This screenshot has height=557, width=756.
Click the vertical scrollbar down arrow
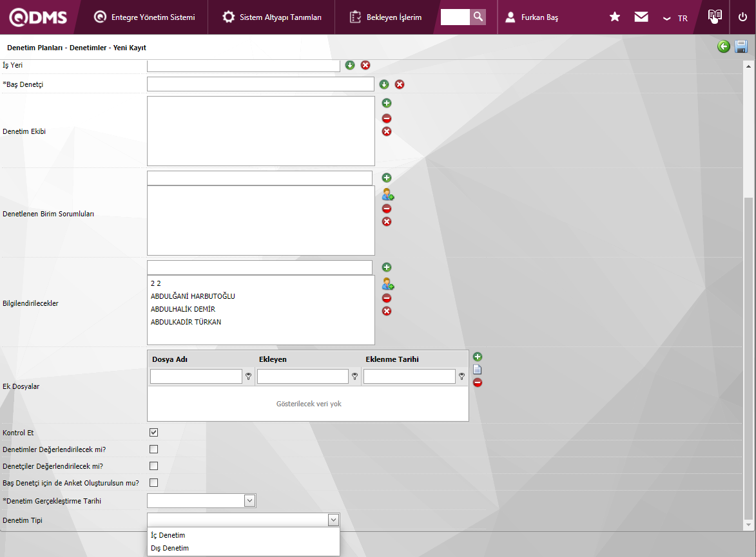point(748,525)
